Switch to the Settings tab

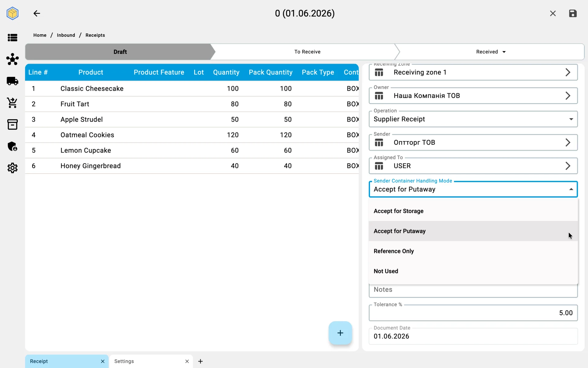click(151, 361)
